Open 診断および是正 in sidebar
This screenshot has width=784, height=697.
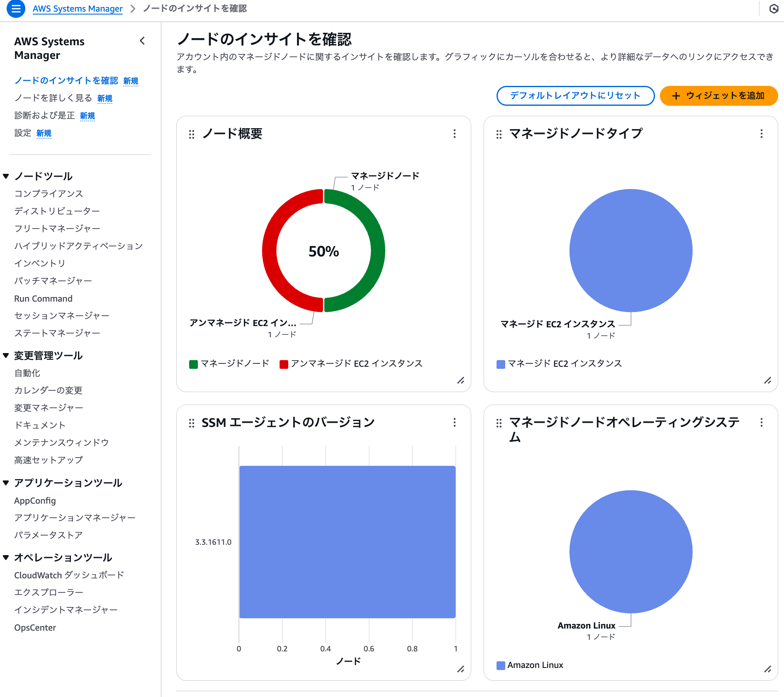(44, 115)
